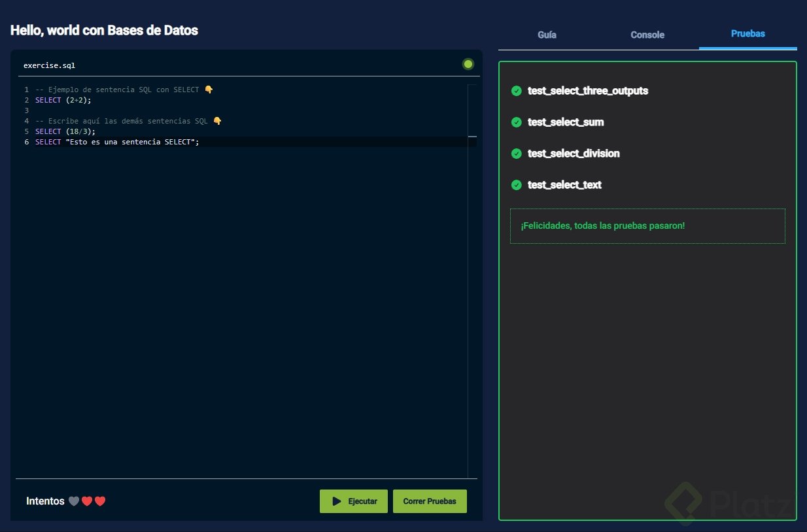807x532 pixels.
Task: Place cursor on line SELECT (2+2);
Action: pos(63,100)
